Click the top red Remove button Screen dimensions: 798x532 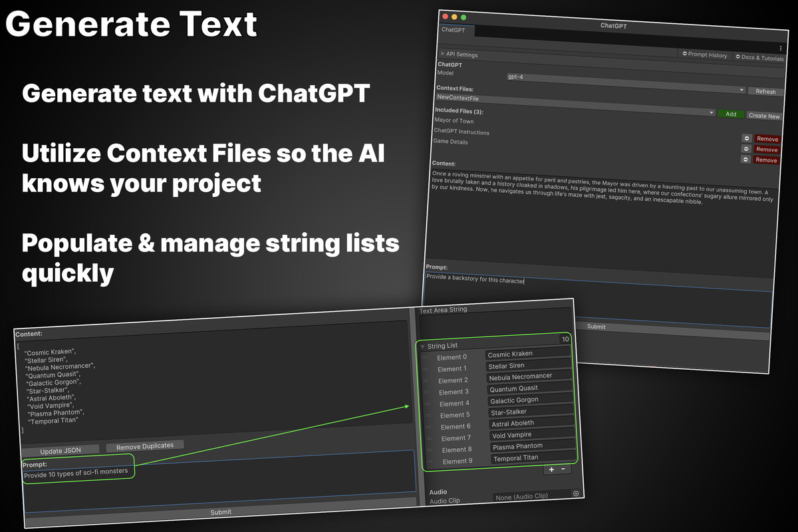click(x=767, y=139)
